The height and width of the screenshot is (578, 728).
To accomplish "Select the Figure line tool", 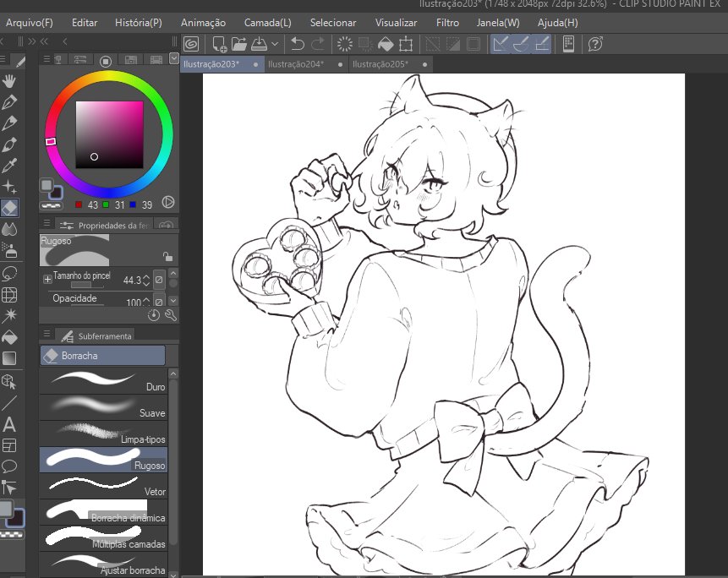I will (x=8, y=403).
